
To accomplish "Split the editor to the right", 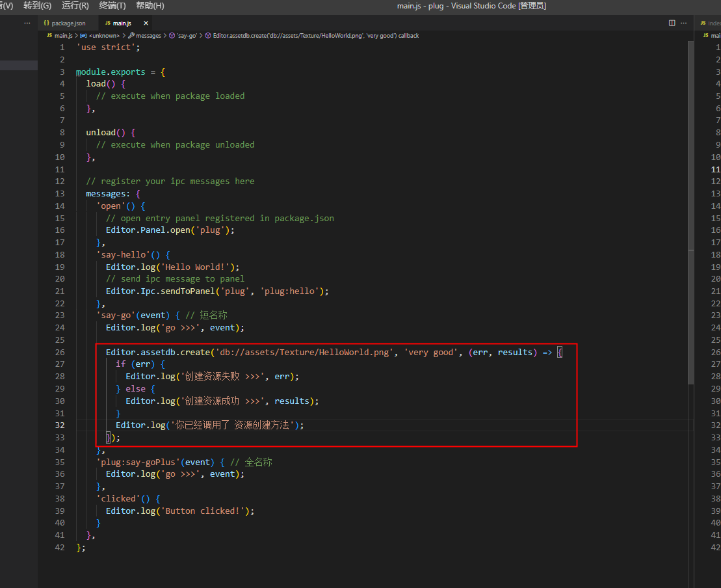I will coord(672,23).
